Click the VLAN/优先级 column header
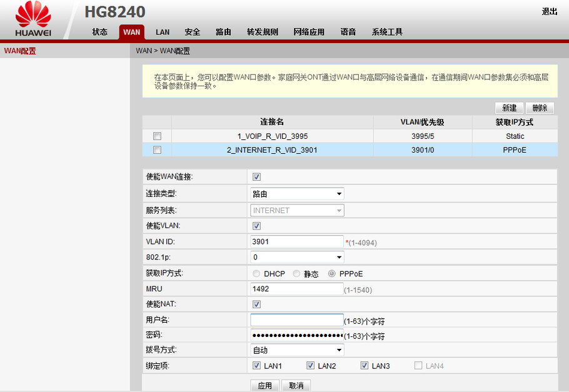 coord(423,123)
